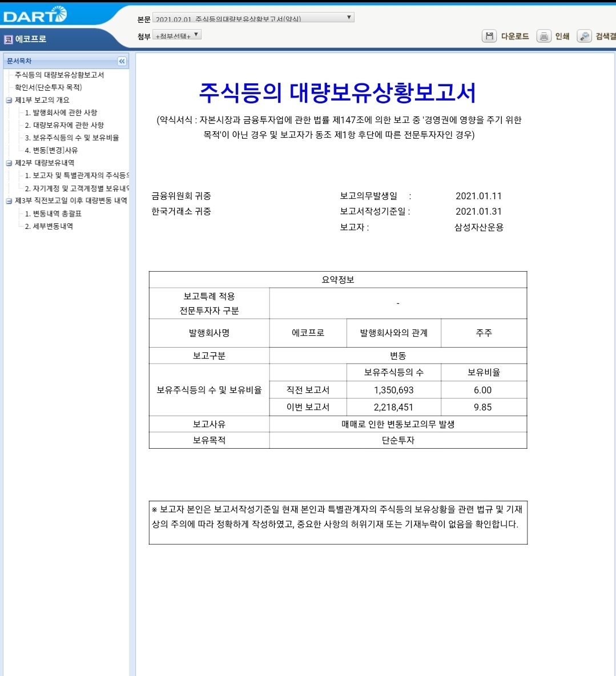Click the ratio 6.00

483,390
